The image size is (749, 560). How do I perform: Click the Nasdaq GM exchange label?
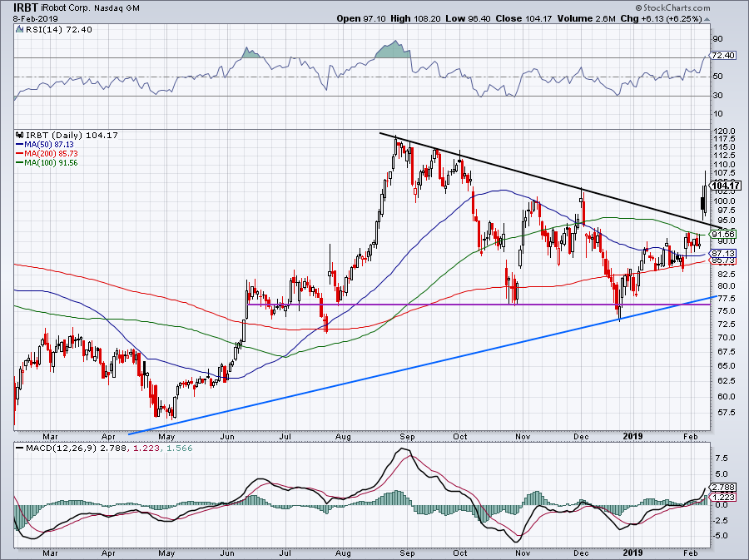[x=116, y=8]
